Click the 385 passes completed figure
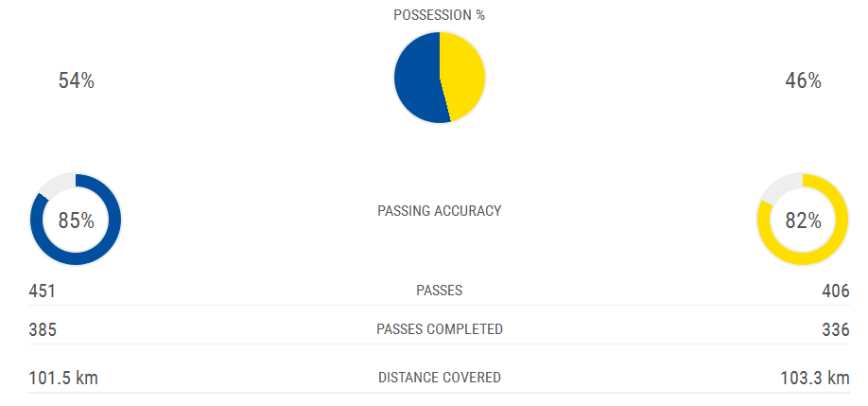 (43, 329)
